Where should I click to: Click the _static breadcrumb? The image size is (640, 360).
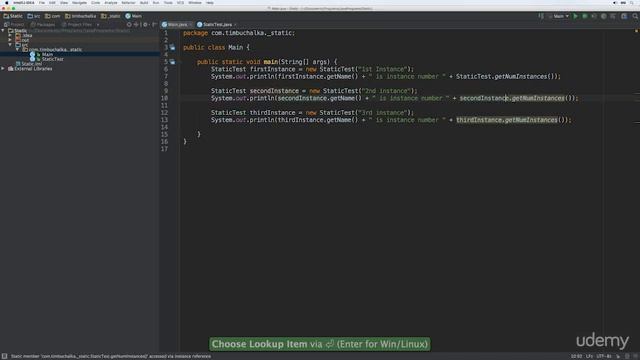111,16
